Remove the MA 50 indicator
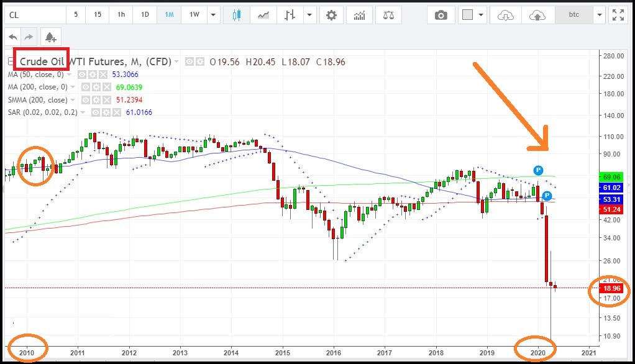This screenshot has height=364, width=635. click(x=103, y=75)
